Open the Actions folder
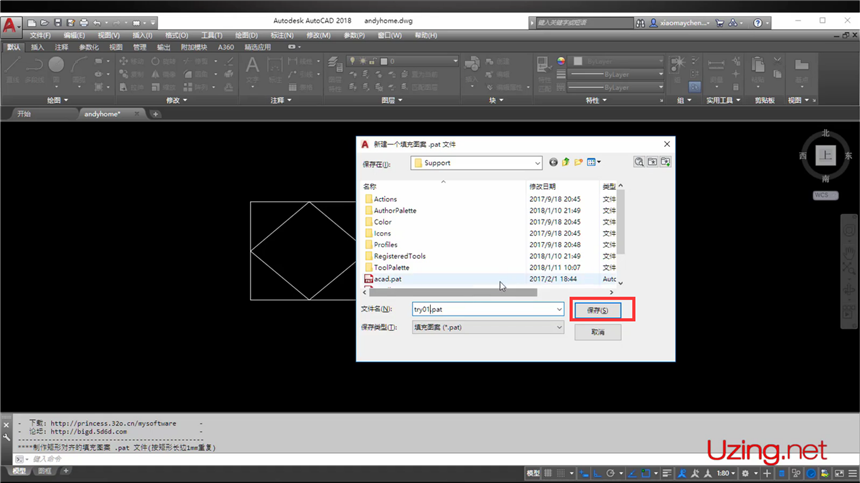This screenshot has height=483, width=860. tap(385, 199)
